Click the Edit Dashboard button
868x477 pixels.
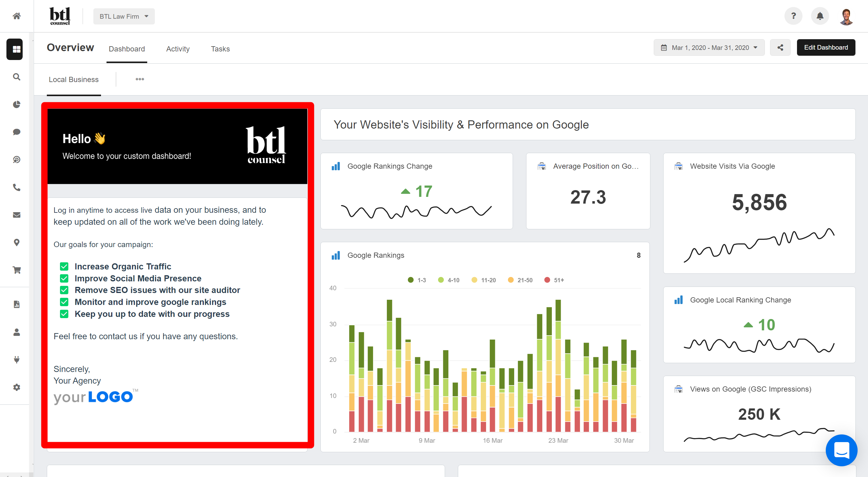825,47
